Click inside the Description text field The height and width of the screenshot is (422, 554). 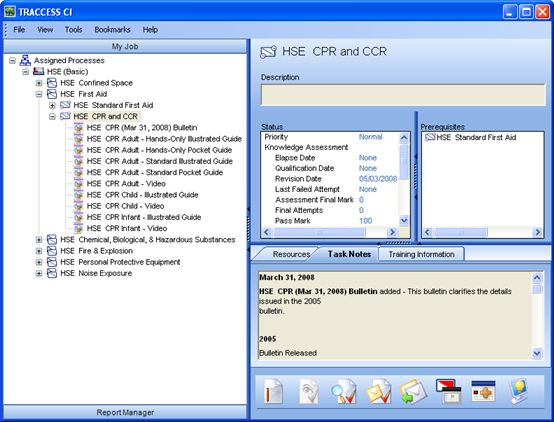pos(403,94)
